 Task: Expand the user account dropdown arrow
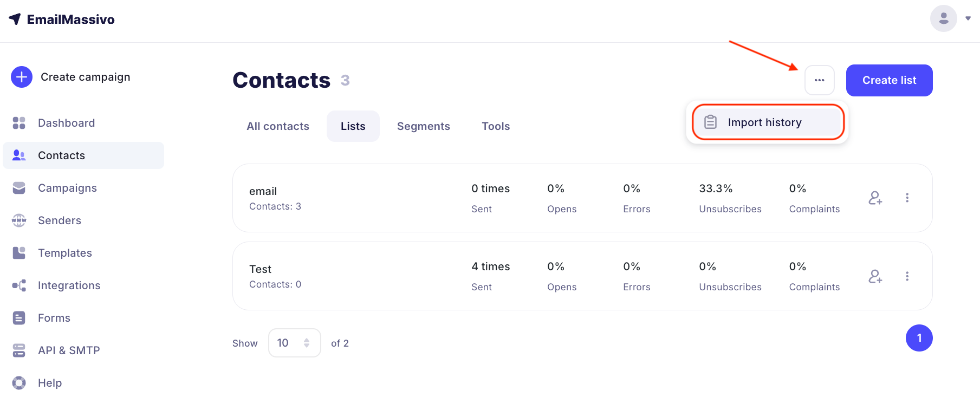[968, 18]
